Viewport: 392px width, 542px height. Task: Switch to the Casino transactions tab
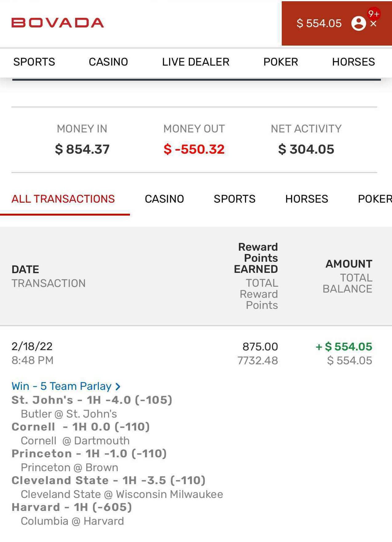[x=164, y=199]
